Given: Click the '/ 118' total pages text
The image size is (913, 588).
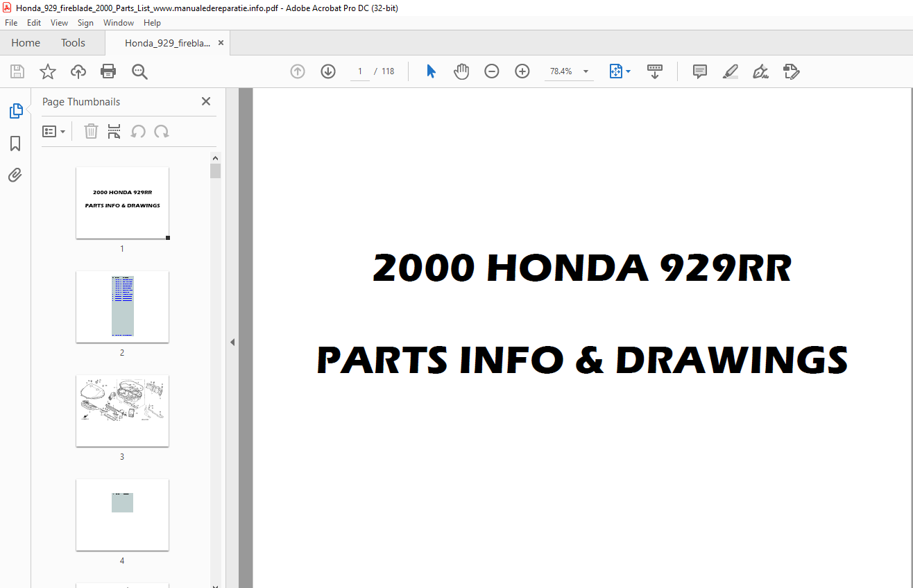Looking at the screenshot, I should [x=384, y=71].
